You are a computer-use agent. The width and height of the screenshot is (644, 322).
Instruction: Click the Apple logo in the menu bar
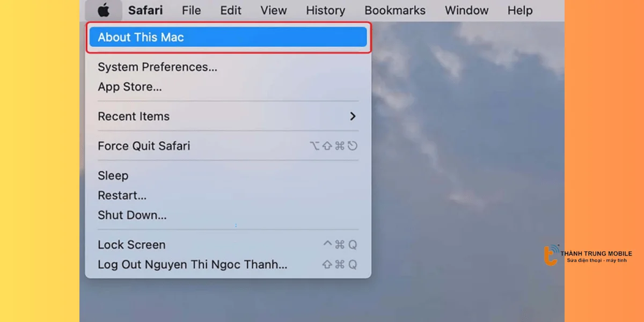pyautogui.click(x=104, y=10)
